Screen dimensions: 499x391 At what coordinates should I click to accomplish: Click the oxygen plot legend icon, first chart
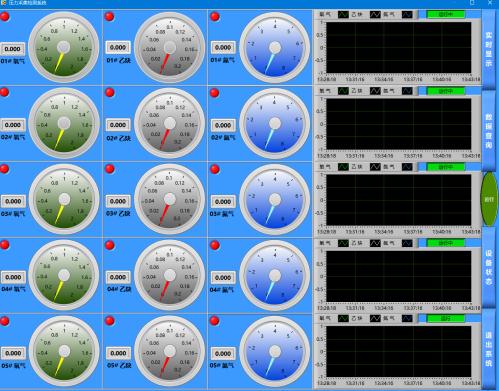point(343,15)
